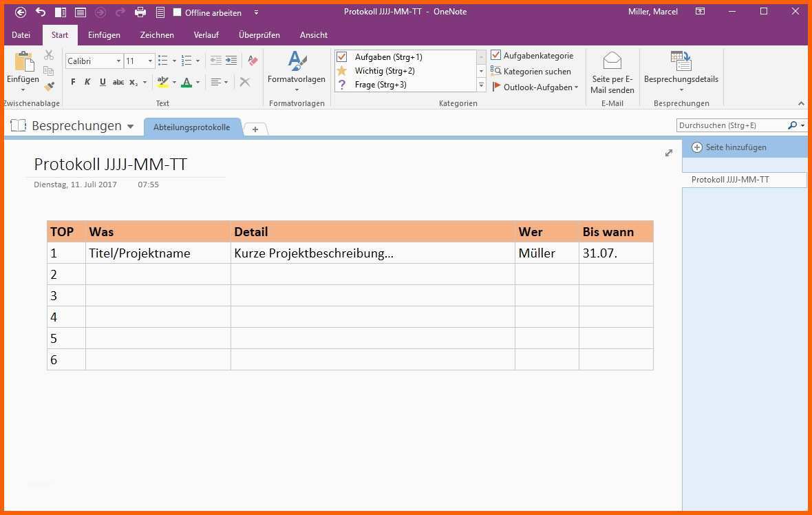The width and height of the screenshot is (812, 515).
Task: Expand the tags gallery with More arrow
Action: pos(481,85)
